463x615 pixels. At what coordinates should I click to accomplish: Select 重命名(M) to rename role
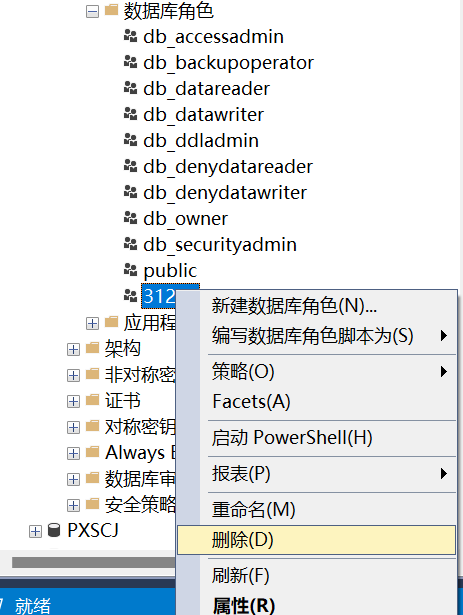pos(316,509)
